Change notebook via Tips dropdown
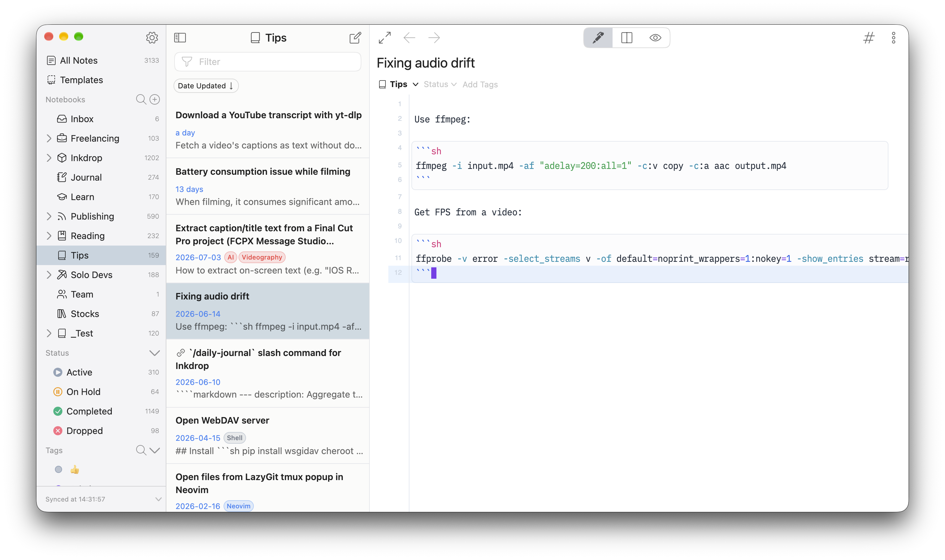This screenshot has width=945, height=560. (x=398, y=84)
